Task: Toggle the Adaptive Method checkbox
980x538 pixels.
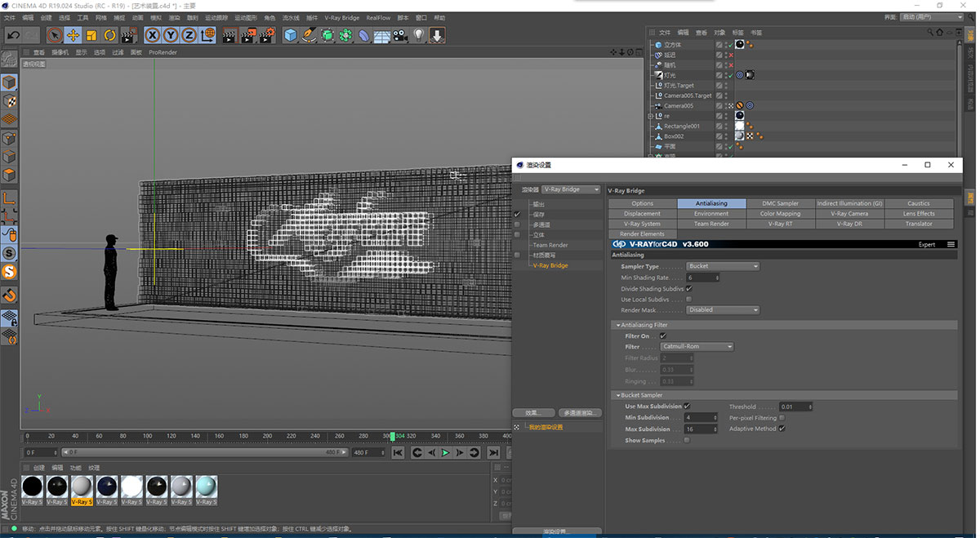Action: [x=782, y=429]
